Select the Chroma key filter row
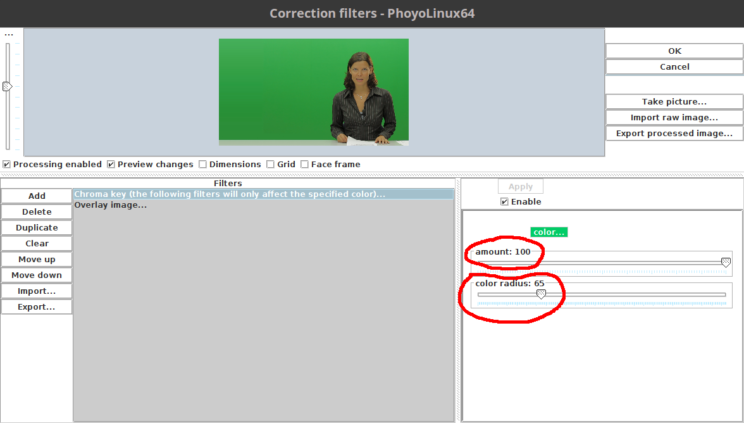Screen dimensions: 744x423 [264, 194]
